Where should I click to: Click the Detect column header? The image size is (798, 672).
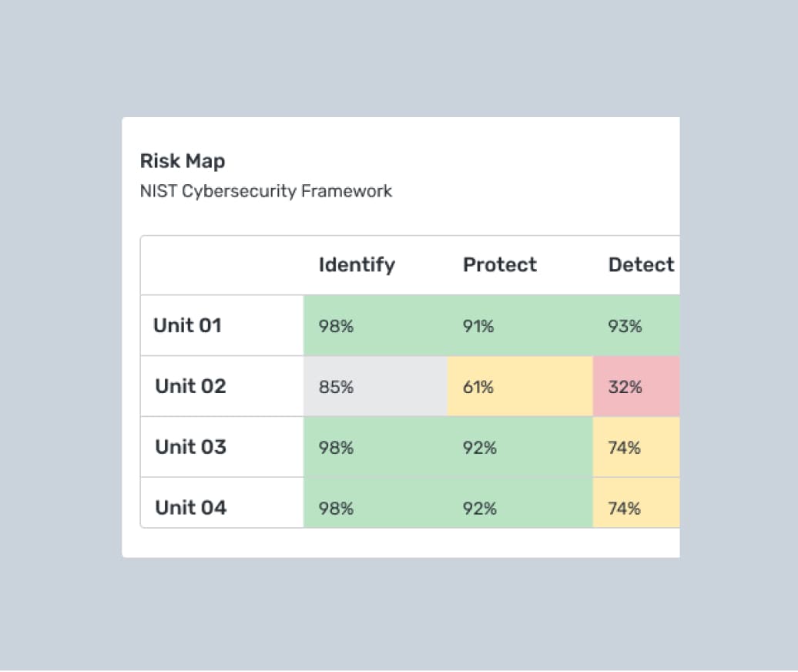click(641, 265)
